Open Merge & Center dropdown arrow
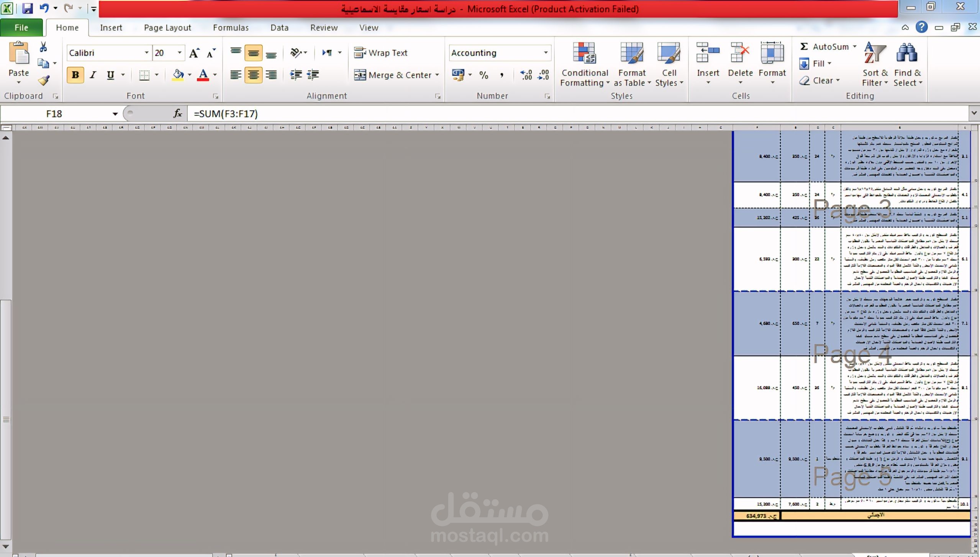 pyautogui.click(x=437, y=75)
